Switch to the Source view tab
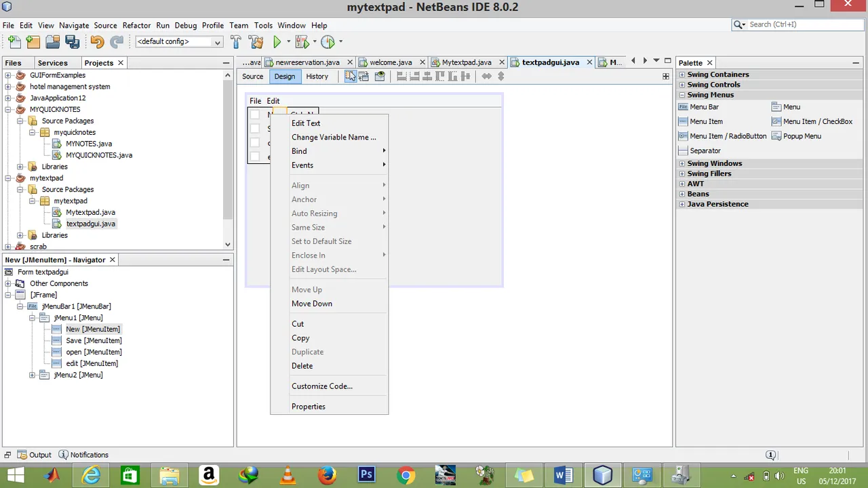This screenshot has width=868, height=488. pos(253,77)
